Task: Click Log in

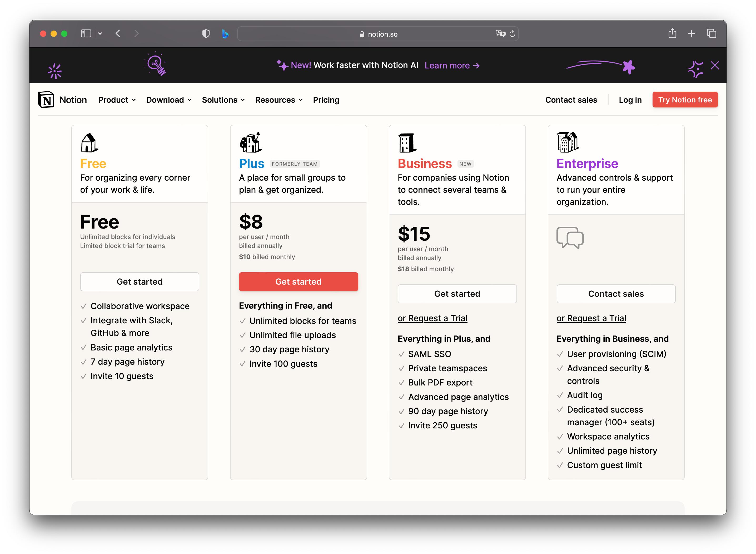Action: [630, 100]
